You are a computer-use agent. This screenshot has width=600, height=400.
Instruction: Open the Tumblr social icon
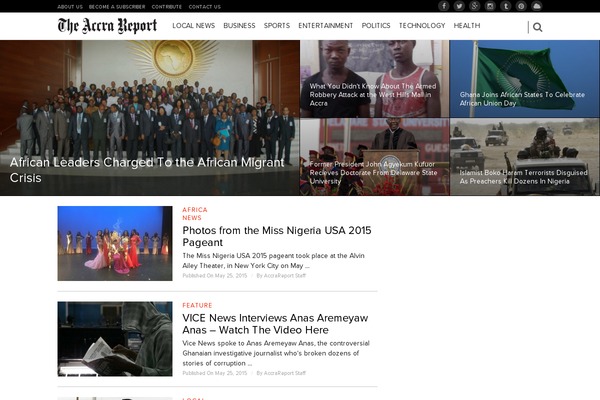click(506, 6)
